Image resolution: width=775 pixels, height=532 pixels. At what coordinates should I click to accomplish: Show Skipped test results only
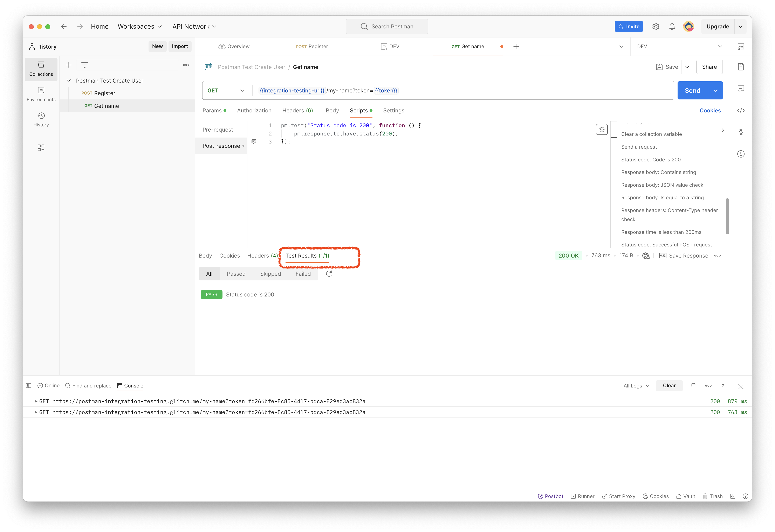click(270, 274)
